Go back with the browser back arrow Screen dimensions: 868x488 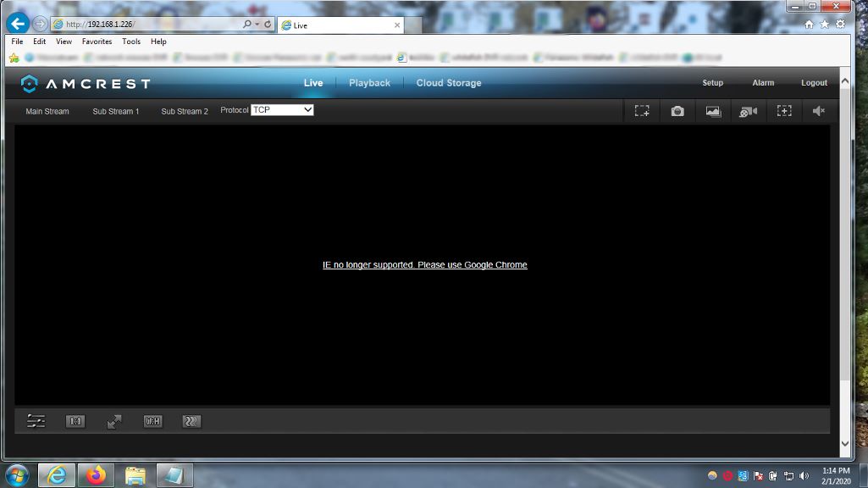tap(18, 24)
